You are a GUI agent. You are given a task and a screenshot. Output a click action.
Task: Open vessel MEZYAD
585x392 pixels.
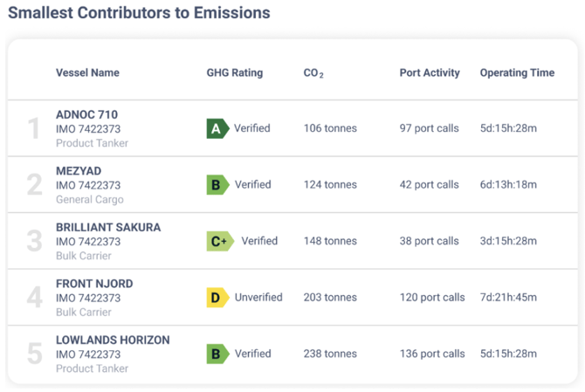pos(79,171)
